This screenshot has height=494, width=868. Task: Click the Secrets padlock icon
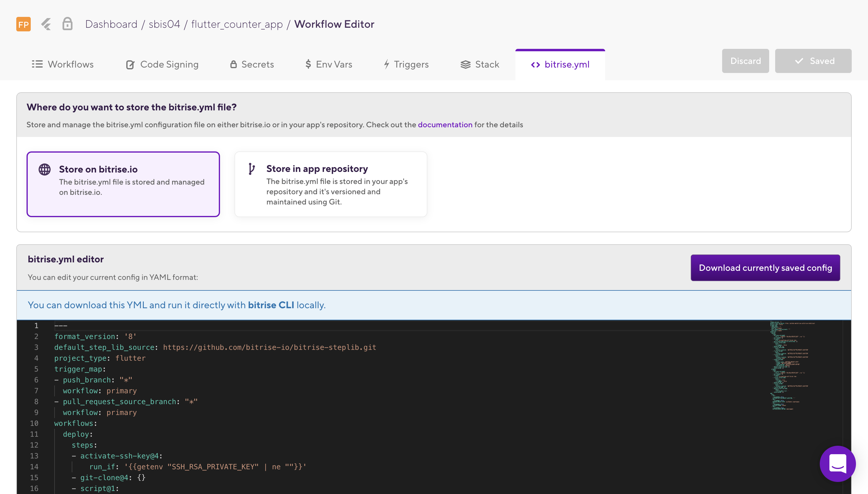233,64
